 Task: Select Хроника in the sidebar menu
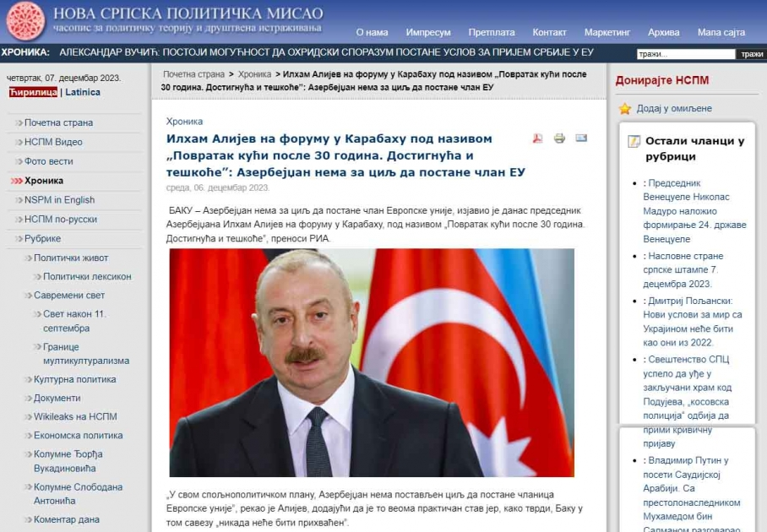pos(44,181)
